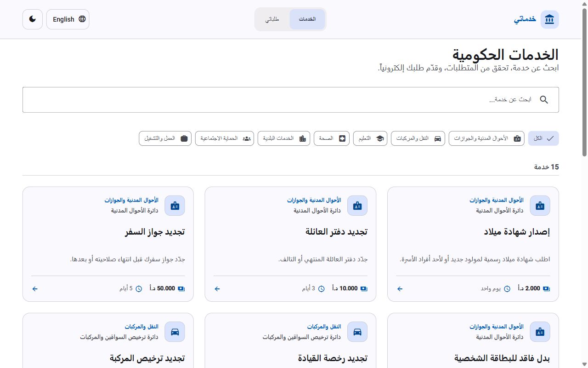Click the clock icon beside 3 أيام
This screenshot has height=368, width=588.
click(322, 289)
